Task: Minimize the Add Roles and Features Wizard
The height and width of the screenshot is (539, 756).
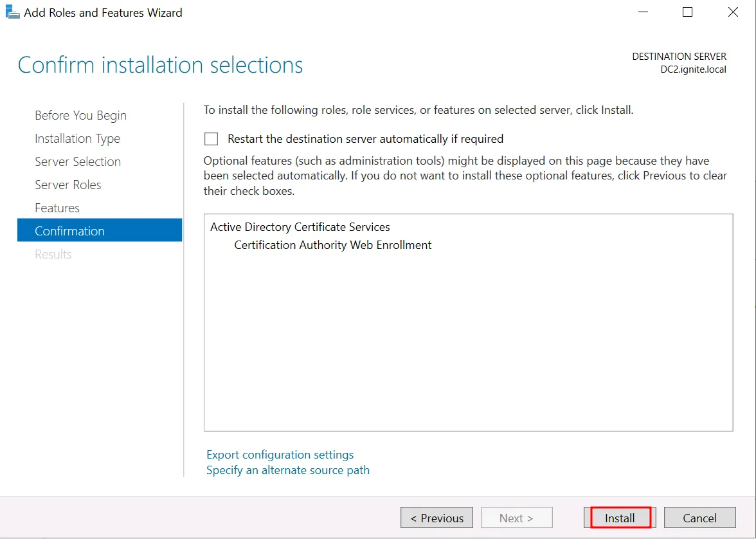Action: [642, 12]
